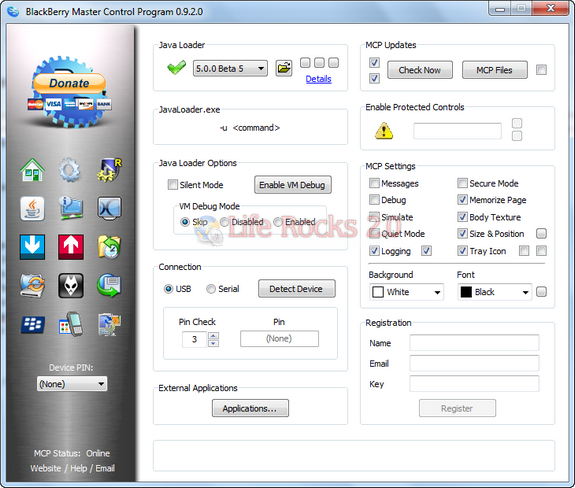Select the Disabled VM debug radio
The image size is (575, 488).
coord(224,222)
